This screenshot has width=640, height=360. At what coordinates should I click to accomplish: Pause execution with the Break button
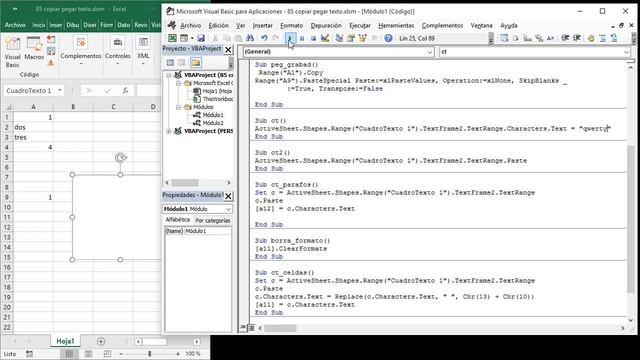coord(302,38)
